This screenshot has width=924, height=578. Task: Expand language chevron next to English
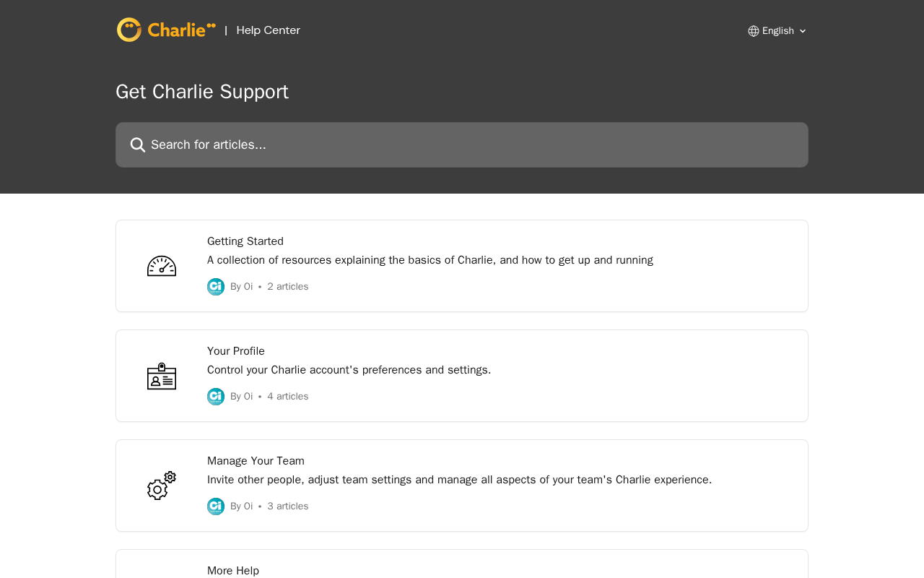[x=803, y=31]
